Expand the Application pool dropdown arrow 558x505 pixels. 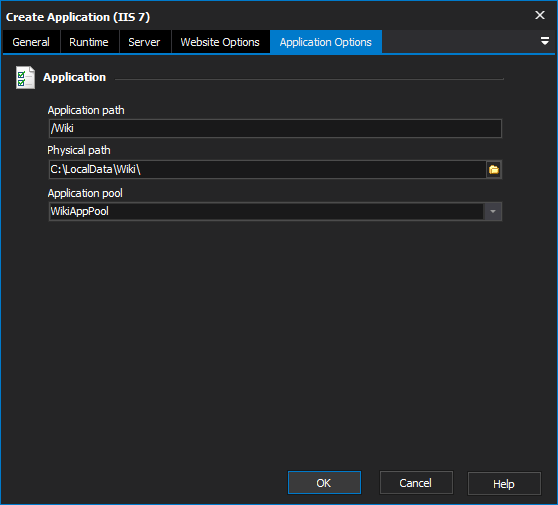click(493, 211)
